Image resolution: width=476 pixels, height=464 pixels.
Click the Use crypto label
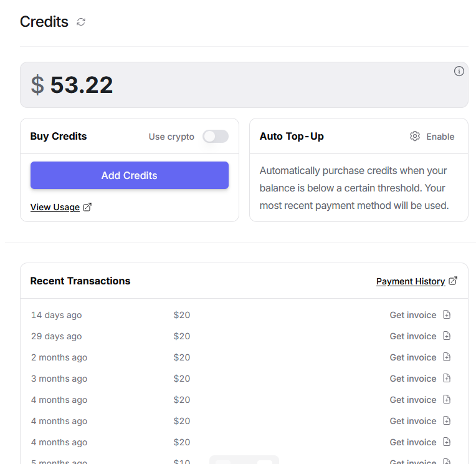(x=171, y=137)
